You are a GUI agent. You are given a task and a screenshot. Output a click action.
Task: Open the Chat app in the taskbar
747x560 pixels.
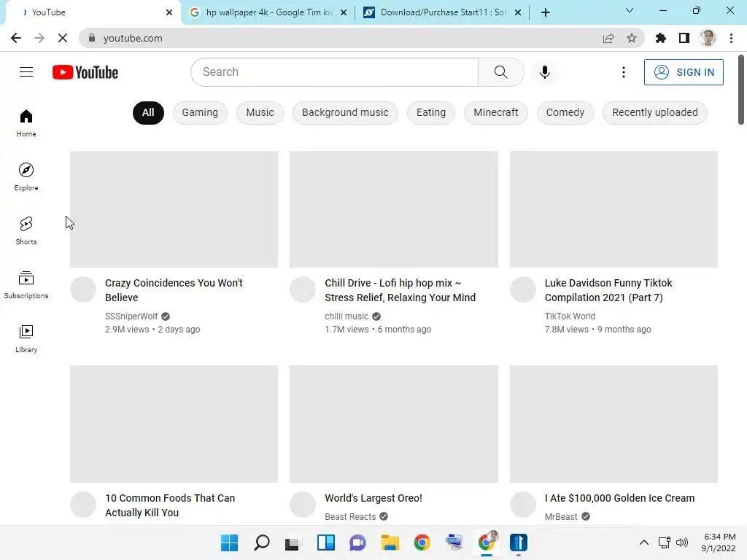click(x=357, y=542)
